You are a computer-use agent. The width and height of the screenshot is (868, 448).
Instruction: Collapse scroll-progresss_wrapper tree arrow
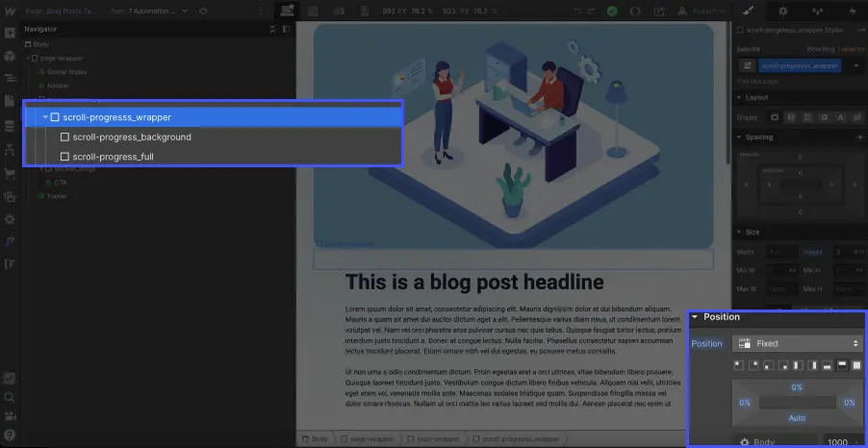pos(45,117)
